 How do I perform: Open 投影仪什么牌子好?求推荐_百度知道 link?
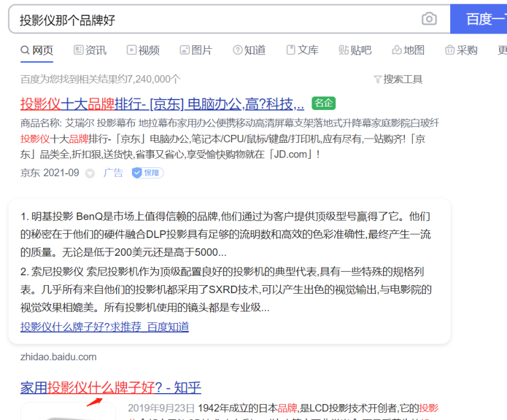point(104,327)
